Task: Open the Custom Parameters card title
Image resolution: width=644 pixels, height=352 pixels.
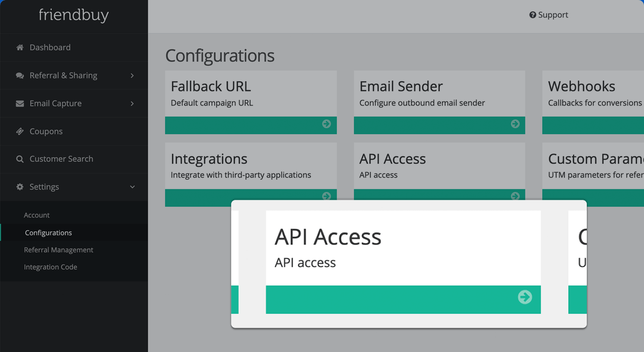Action: click(x=596, y=159)
